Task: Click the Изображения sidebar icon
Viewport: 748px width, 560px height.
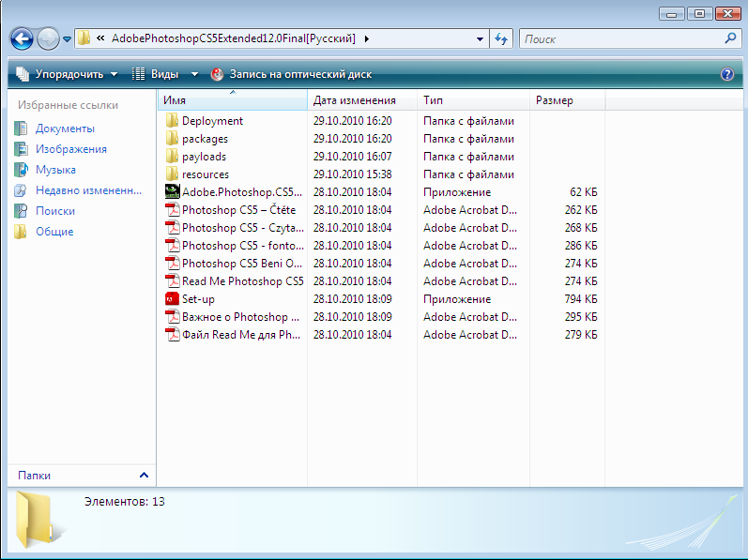Action: coord(21,149)
